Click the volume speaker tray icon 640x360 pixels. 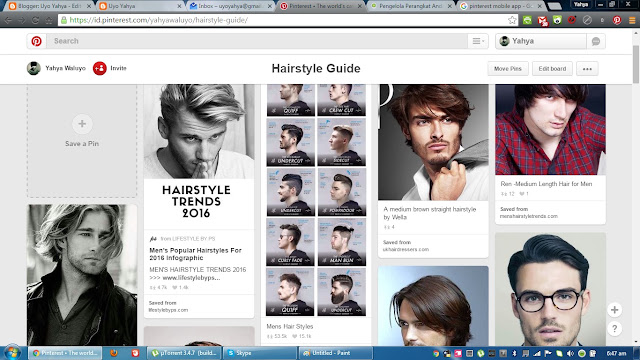(x=570, y=353)
